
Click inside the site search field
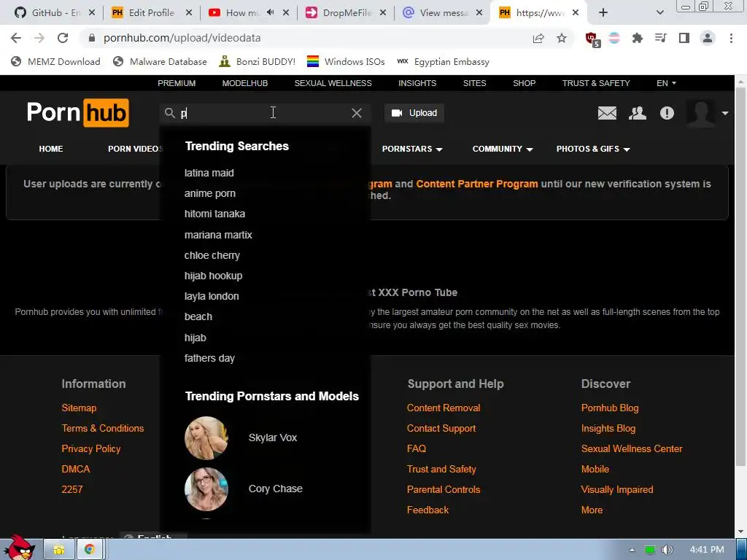click(x=264, y=113)
